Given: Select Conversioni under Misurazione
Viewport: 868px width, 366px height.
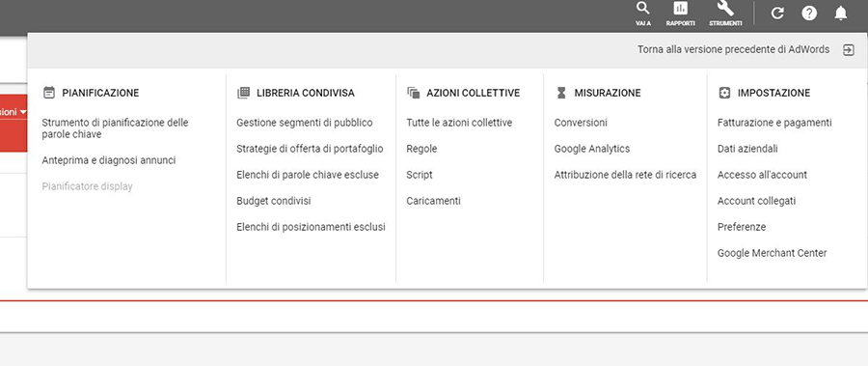Looking at the screenshot, I should [x=581, y=123].
